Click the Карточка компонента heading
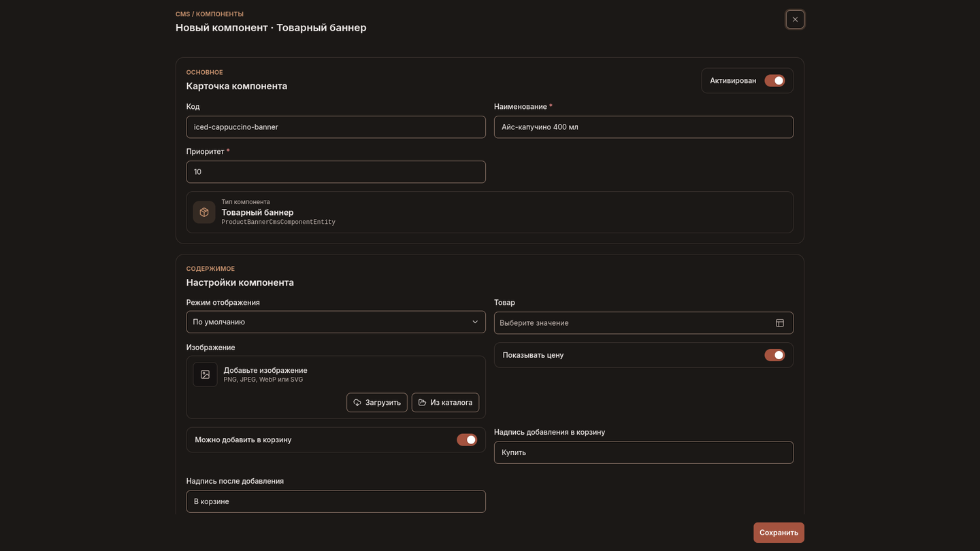The width and height of the screenshot is (980, 551). (x=237, y=86)
